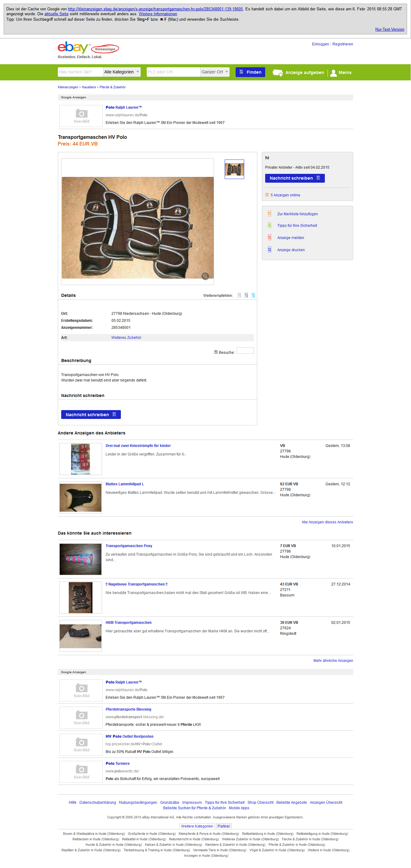Click the Tipps für Ihre Sicherheit icon
Image resolution: width=411 pixels, height=868 pixels.
pyautogui.click(x=269, y=225)
